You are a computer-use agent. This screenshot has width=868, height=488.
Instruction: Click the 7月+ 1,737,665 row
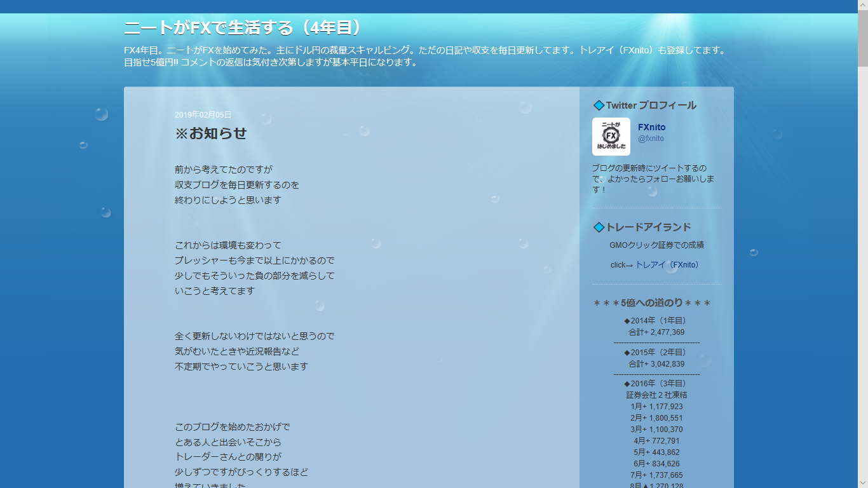[x=656, y=475]
